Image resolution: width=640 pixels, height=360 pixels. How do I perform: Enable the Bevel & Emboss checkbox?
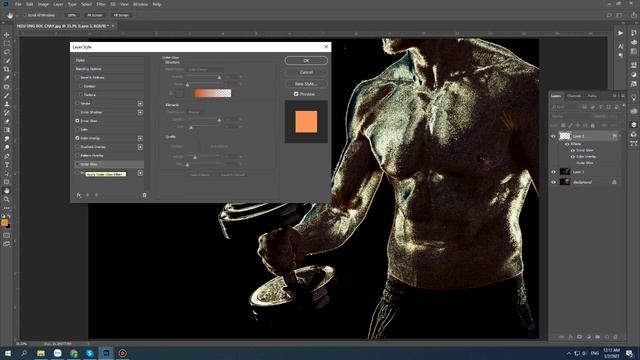tap(77, 77)
